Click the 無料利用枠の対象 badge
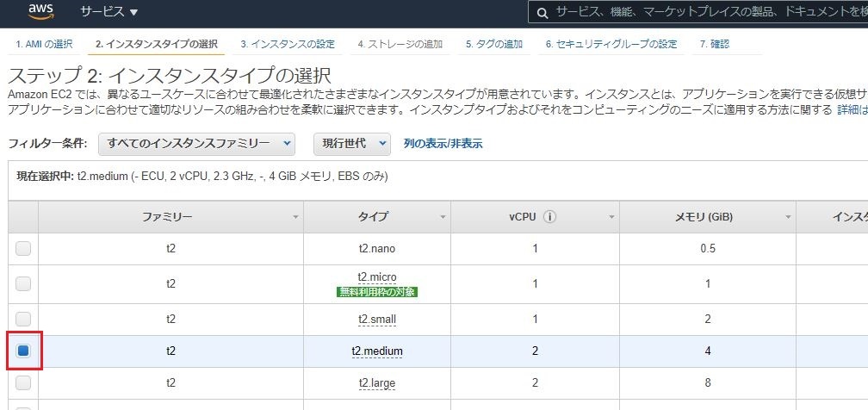 (377, 292)
